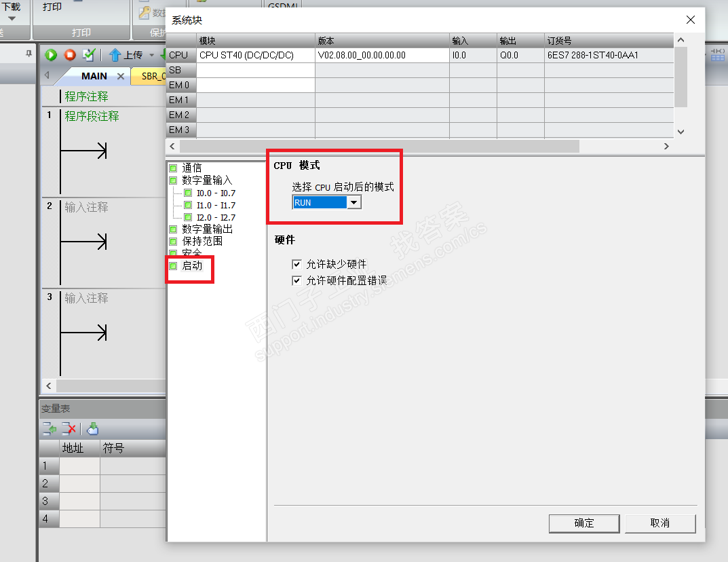
Task: Select row 4 in the variable table
Action: coord(50,519)
